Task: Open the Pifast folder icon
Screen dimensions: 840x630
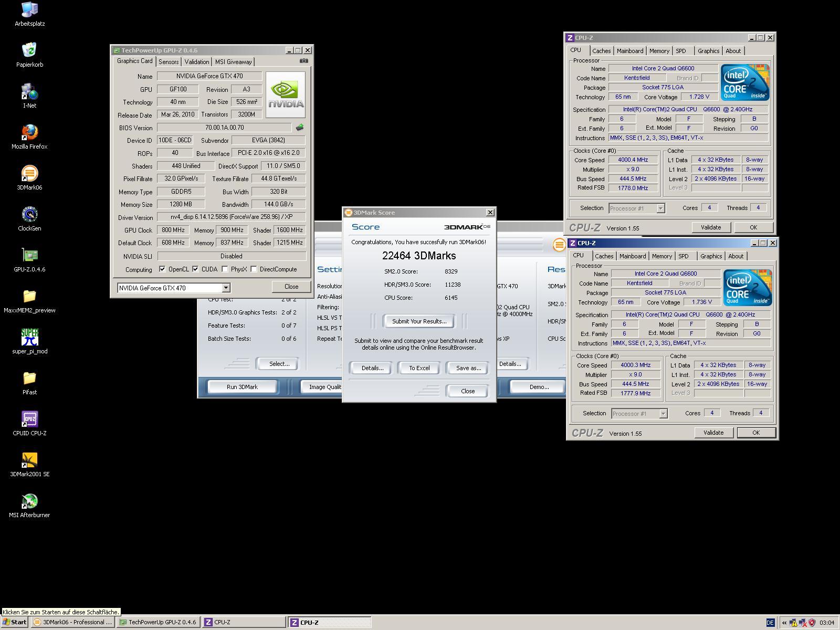Action: [x=29, y=382]
